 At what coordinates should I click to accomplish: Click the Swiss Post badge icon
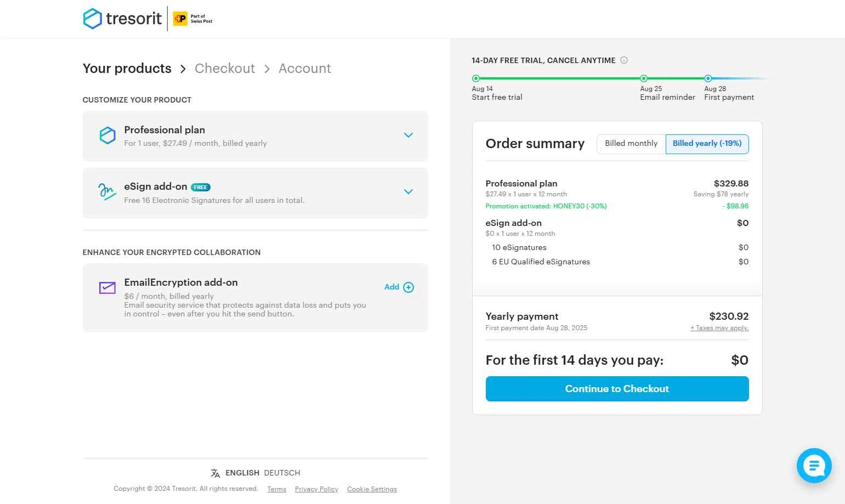pyautogui.click(x=180, y=19)
